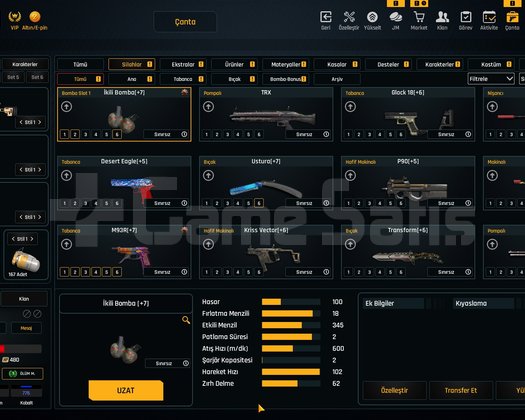Click upgrade arrow icon on TRX card
The width and height of the screenshot is (525, 420).
click(208, 107)
